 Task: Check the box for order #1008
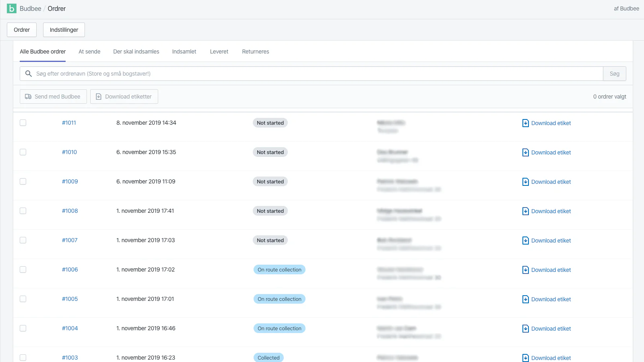(x=23, y=211)
